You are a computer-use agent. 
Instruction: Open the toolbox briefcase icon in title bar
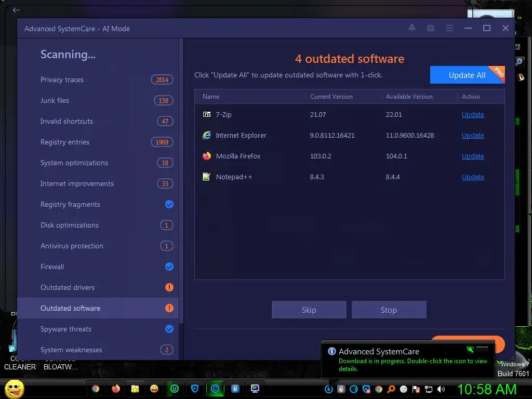pyautogui.click(x=431, y=28)
